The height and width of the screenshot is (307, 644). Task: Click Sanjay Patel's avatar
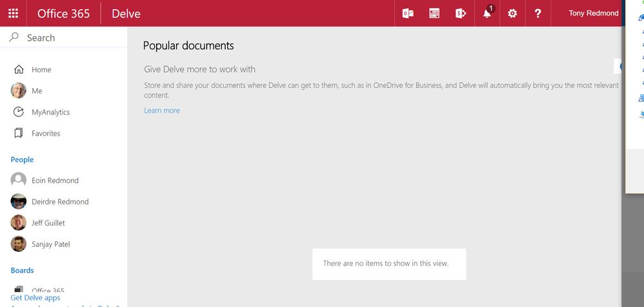pyautogui.click(x=19, y=244)
